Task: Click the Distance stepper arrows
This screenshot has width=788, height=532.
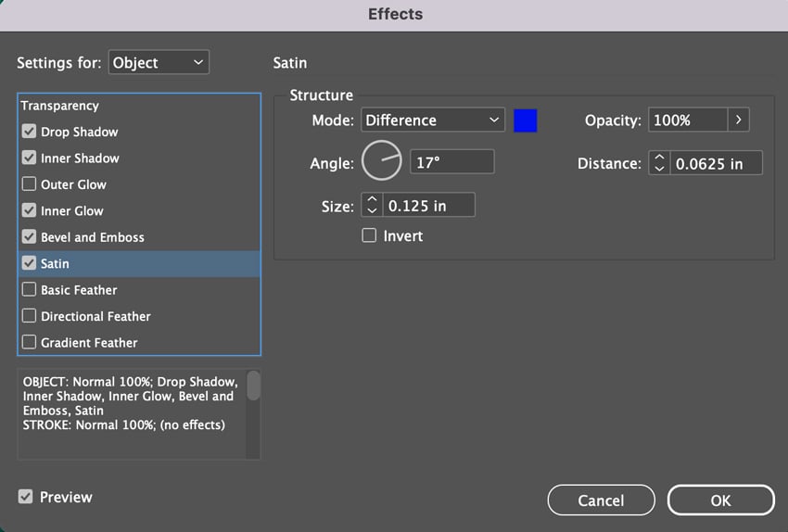Action: click(659, 163)
